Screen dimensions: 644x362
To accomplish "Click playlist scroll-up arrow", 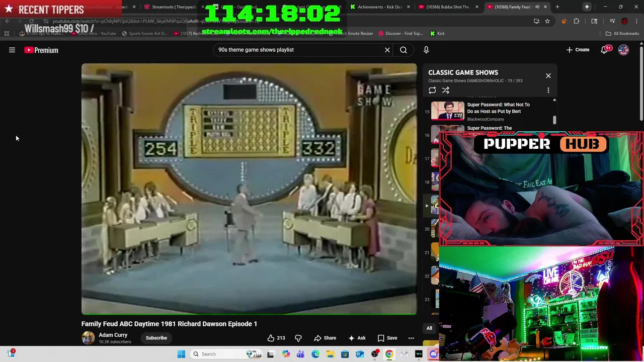I will tap(554, 100).
